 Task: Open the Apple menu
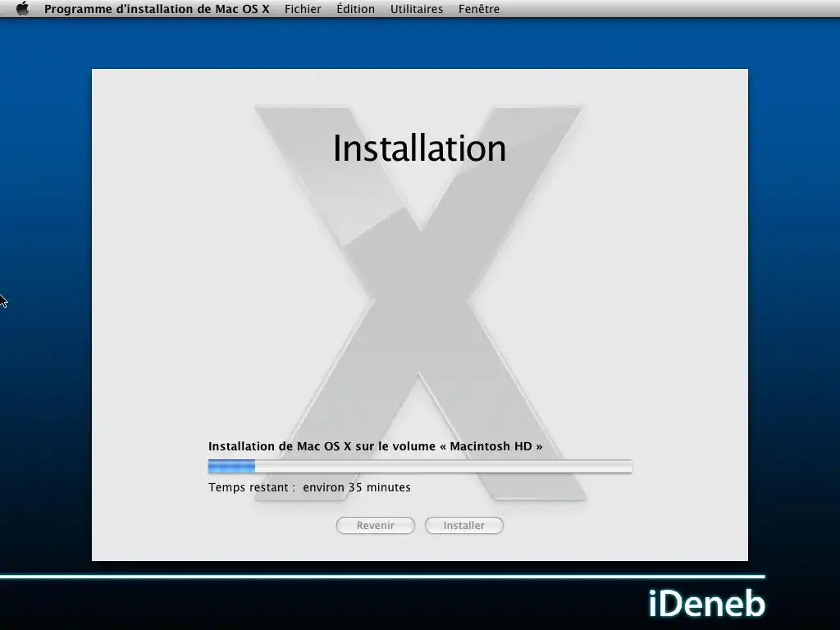click(22, 8)
